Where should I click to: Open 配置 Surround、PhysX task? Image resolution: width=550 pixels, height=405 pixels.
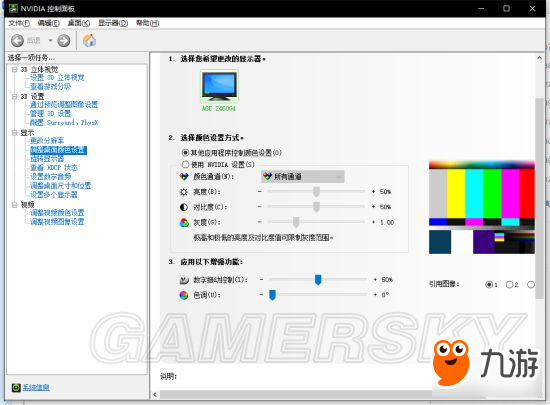(64, 123)
